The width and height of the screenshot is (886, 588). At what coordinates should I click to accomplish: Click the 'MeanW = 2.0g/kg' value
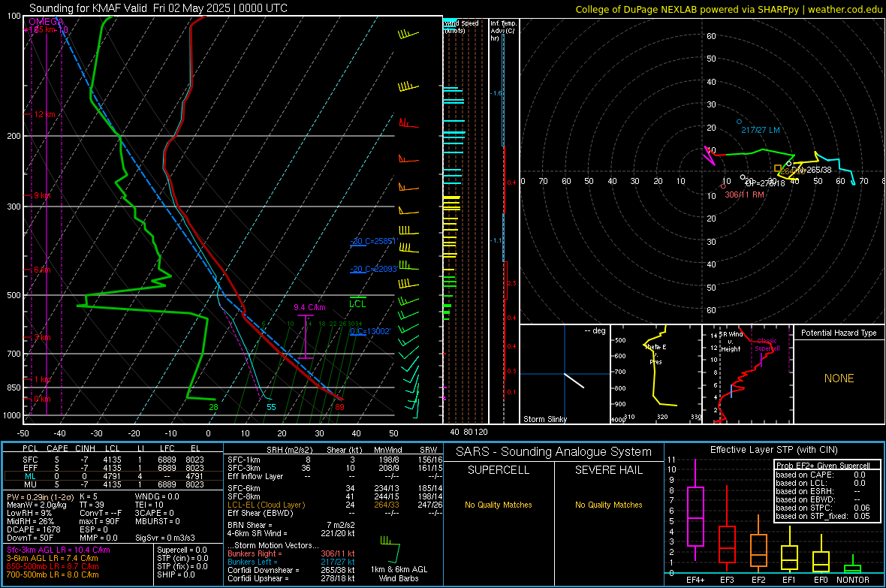click(x=36, y=505)
